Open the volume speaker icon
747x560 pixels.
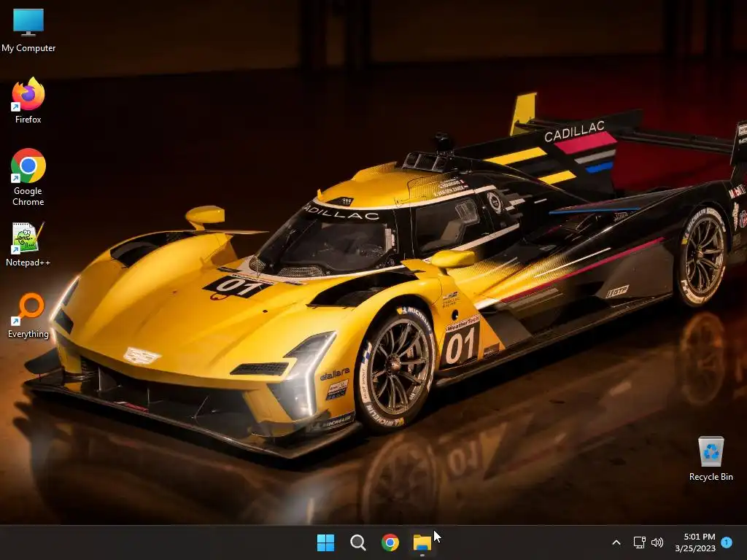tap(657, 542)
